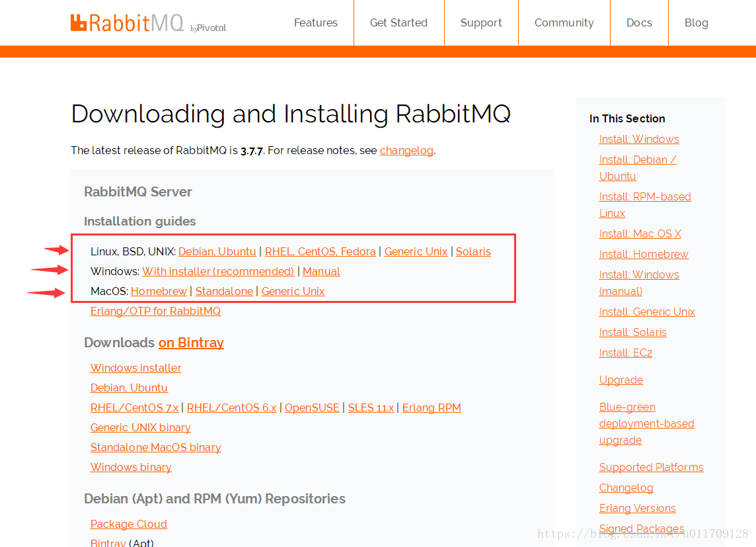756x547 pixels.
Task: Open the Get Started nav item
Action: pyautogui.click(x=398, y=22)
